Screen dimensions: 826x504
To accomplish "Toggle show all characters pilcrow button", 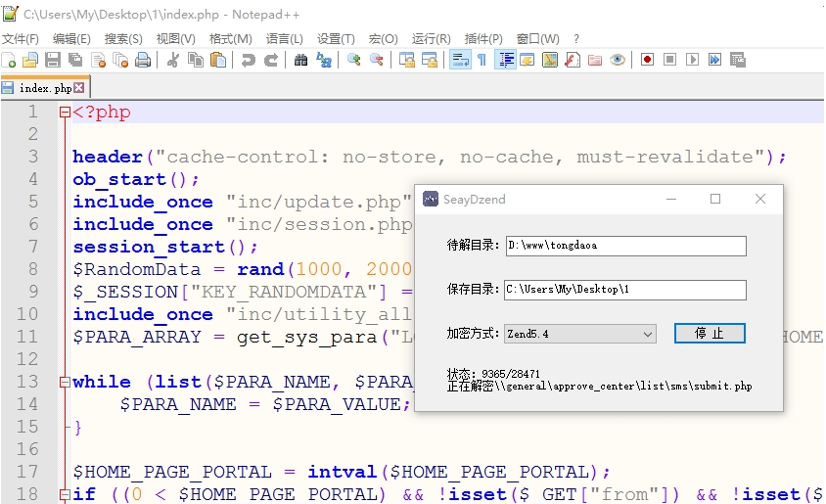I will pyautogui.click(x=482, y=60).
